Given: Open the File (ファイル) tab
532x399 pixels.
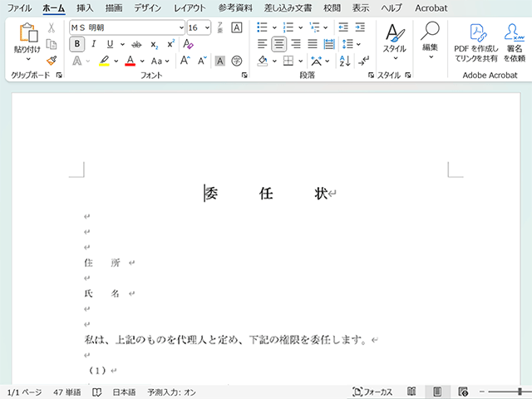Looking at the screenshot, I should pos(20,7).
